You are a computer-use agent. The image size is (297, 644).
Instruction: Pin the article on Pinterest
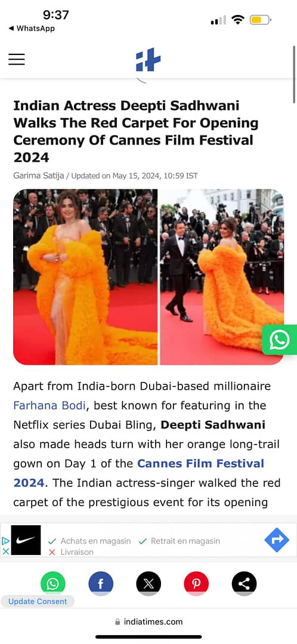coord(196,583)
